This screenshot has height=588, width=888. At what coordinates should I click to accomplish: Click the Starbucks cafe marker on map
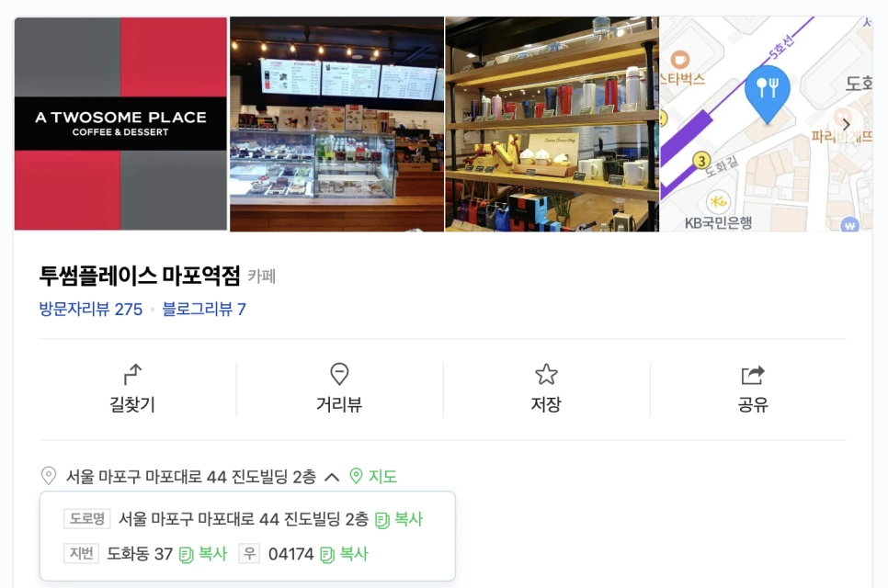click(680, 60)
